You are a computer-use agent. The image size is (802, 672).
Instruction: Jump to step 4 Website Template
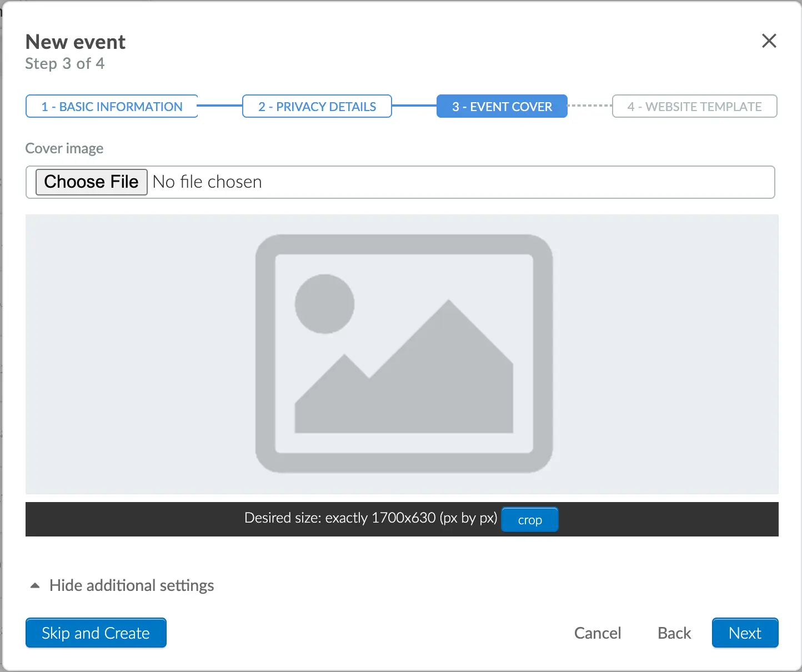(694, 106)
